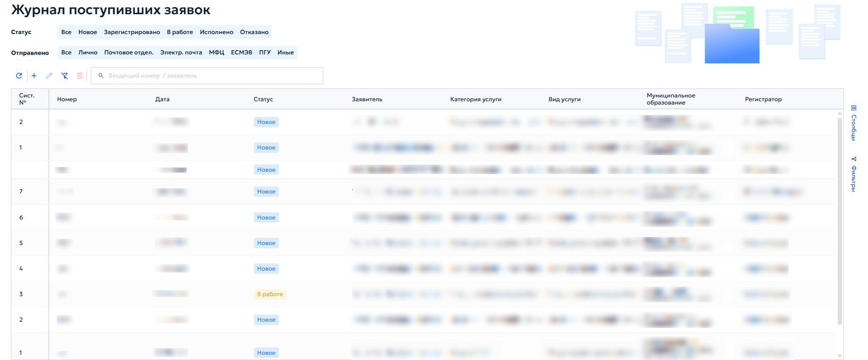Sort by the Дата column header

[162, 99]
